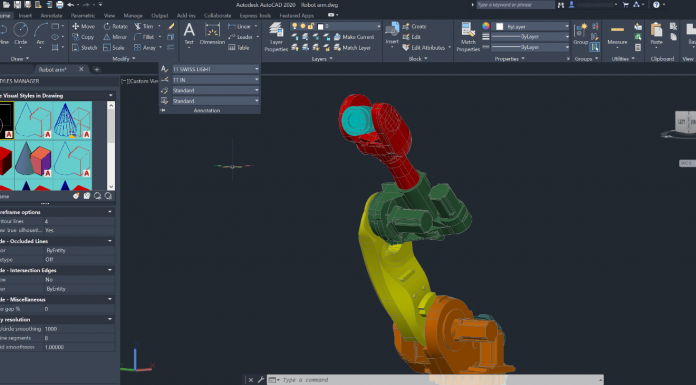Open the Manage ribbon tab

(x=133, y=16)
